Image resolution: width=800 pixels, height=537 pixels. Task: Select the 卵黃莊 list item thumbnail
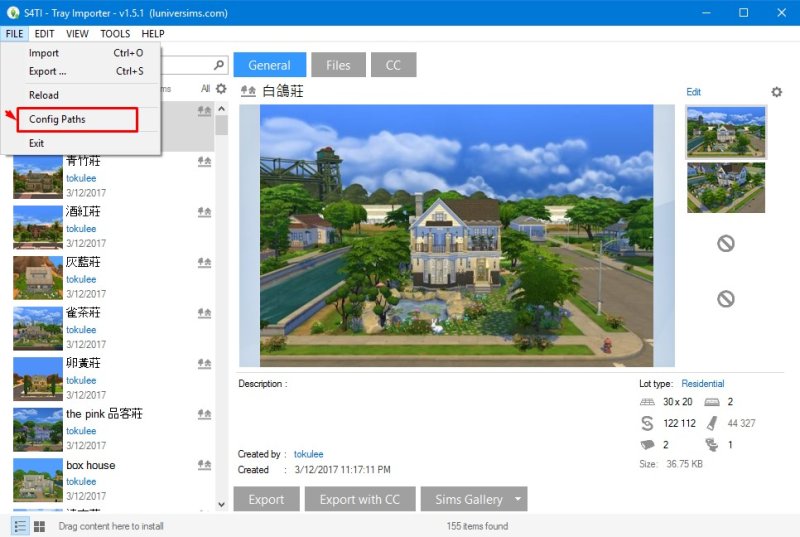coord(38,378)
